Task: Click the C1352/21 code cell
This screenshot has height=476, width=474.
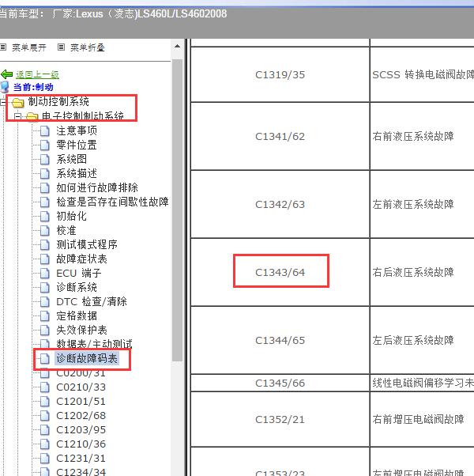Action: (280, 420)
